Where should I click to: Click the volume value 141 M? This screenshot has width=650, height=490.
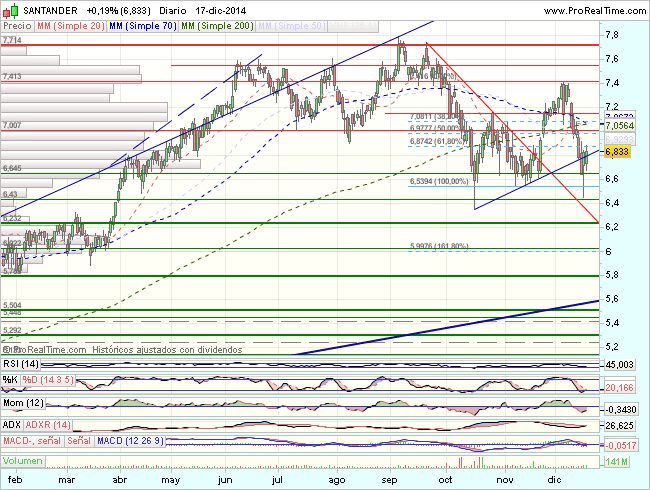(x=616, y=461)
